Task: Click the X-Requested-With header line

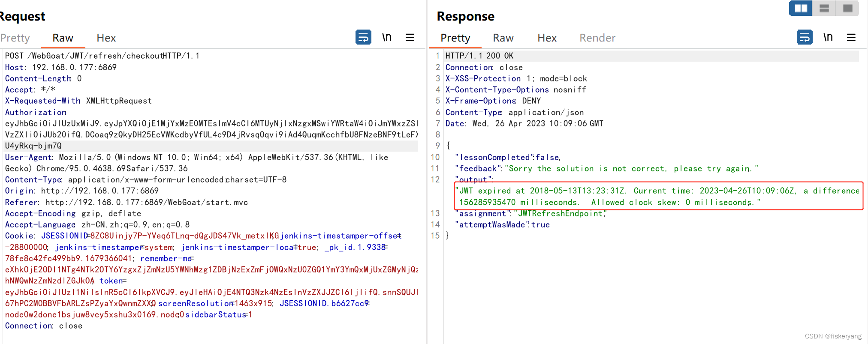Action: (x=78, y=101)
